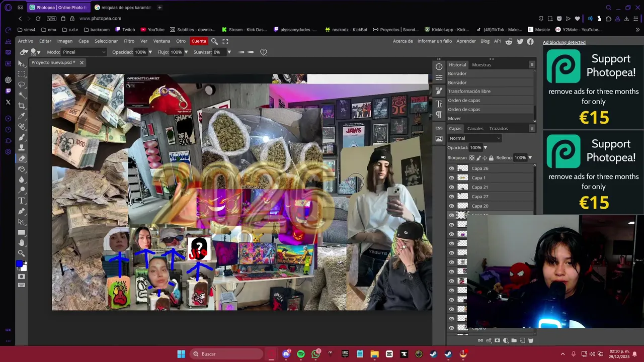
Task: Expand the Suavizar value arrow
Action: [229, 52]
